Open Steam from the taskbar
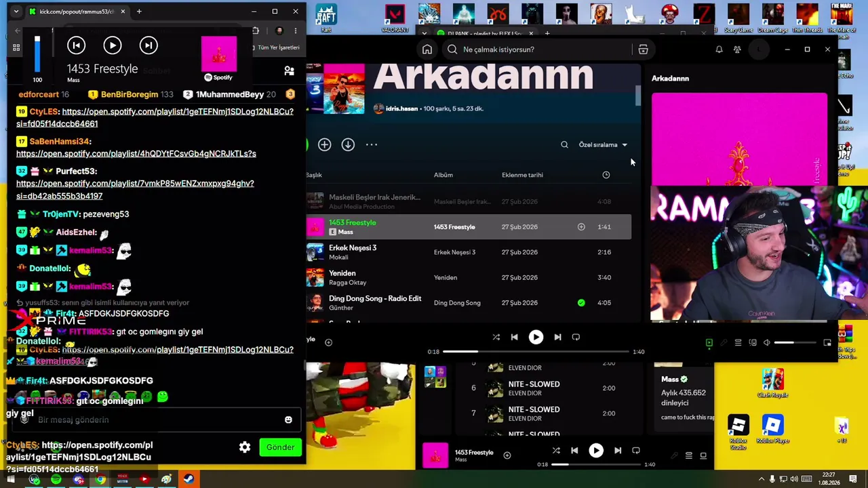 point(189,480)
